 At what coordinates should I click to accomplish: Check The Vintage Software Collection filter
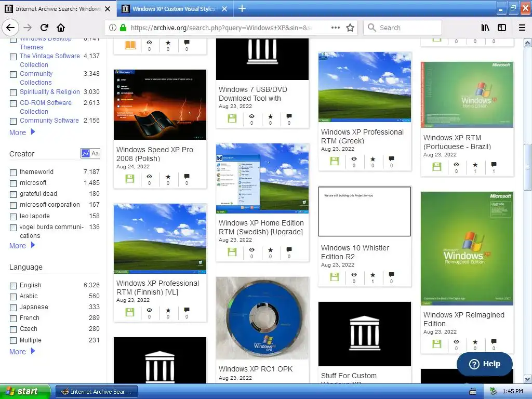[x=13, y=57]
